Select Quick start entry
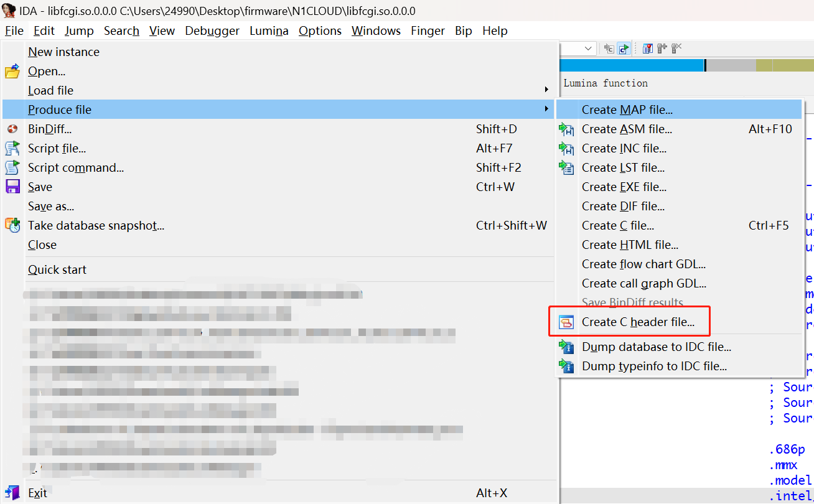814x504 pixels. tap(278, 269)
